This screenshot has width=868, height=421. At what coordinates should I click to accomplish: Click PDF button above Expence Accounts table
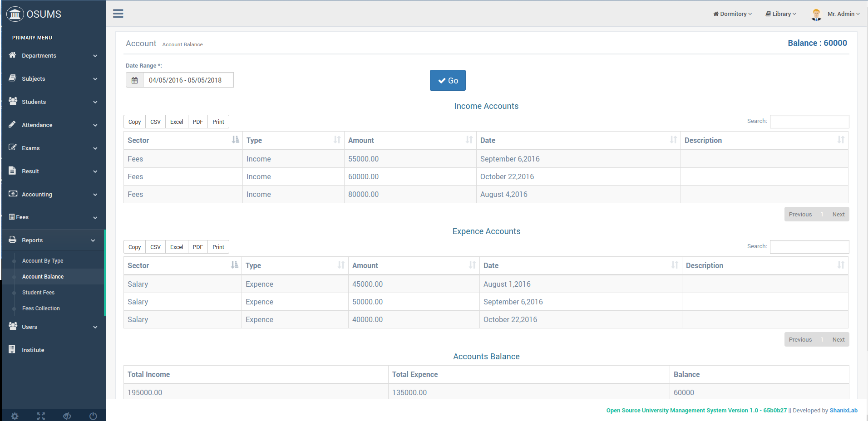tap(197, 247)
